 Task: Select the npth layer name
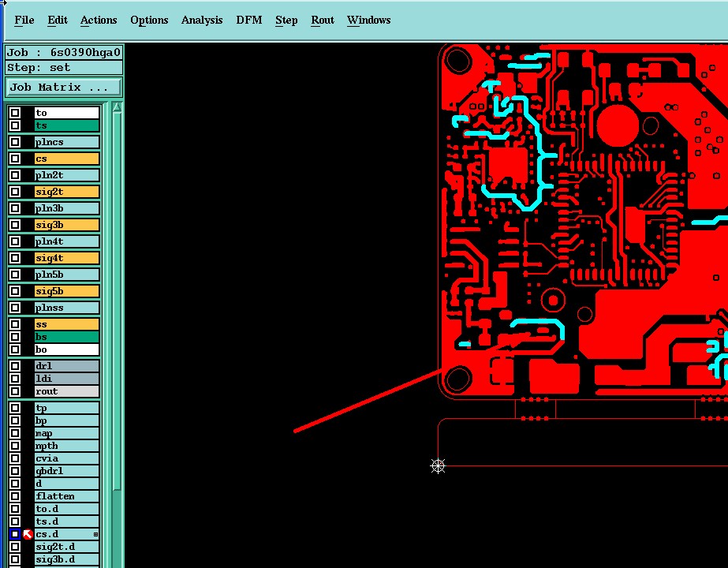coord(67,446)
